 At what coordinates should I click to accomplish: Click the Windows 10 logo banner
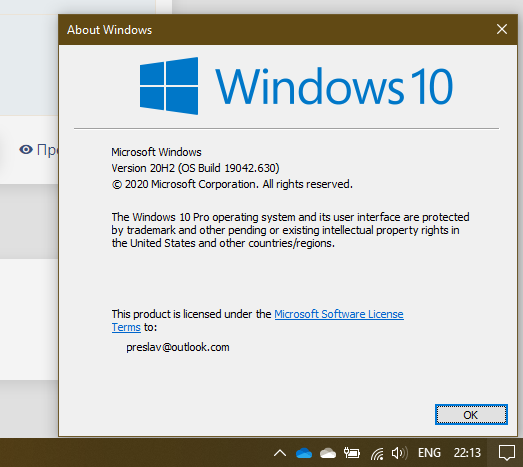[296, 86]
